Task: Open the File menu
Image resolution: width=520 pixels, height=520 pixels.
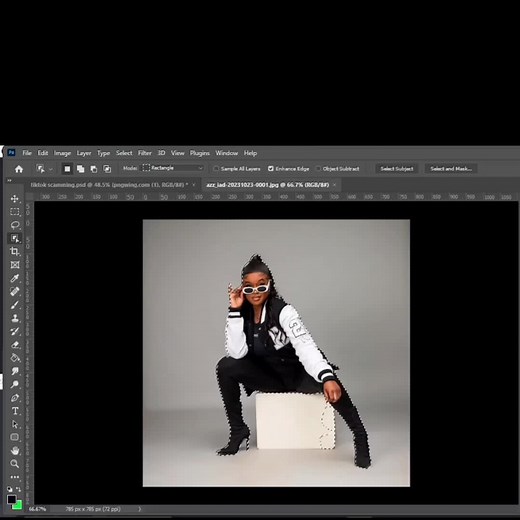Action: (27, 153)
